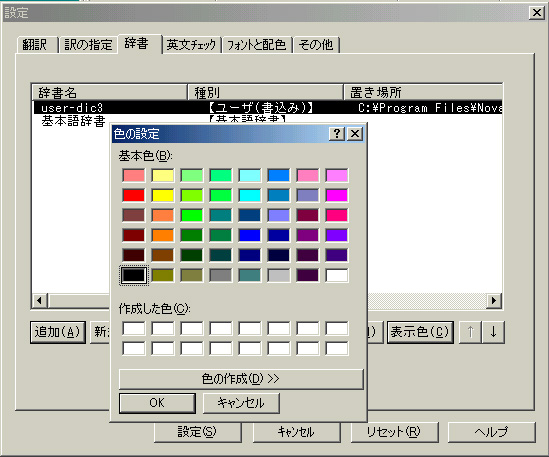Pick the pure blue swatch in fourth row
The image size is (549, 457).
pyautogui.click(x=250, y=235)
